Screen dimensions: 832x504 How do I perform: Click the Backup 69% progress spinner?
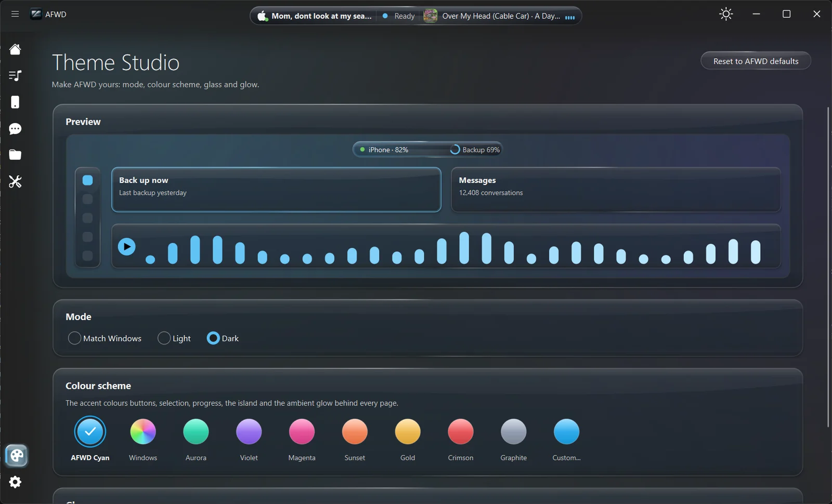(x=454, y=150)
